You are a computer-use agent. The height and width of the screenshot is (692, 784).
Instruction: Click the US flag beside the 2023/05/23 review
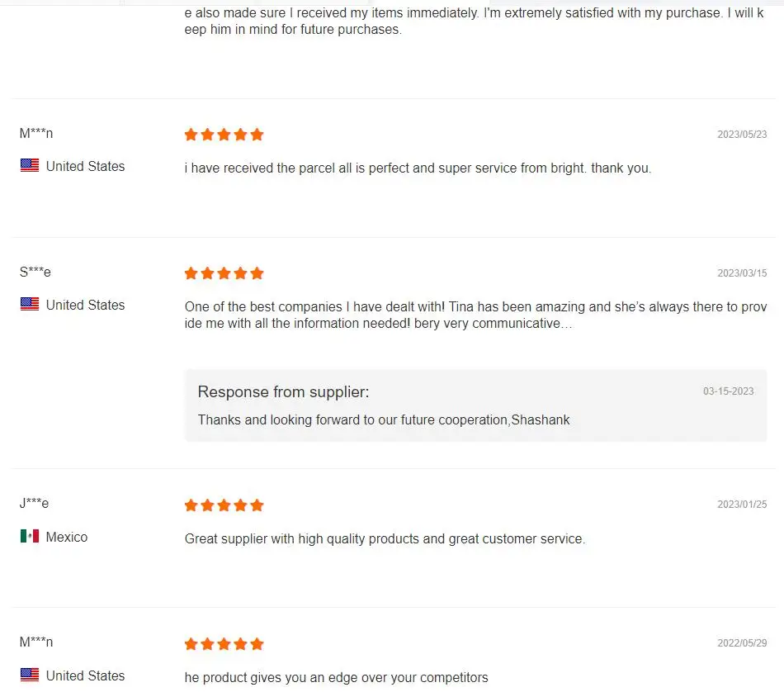30,166
